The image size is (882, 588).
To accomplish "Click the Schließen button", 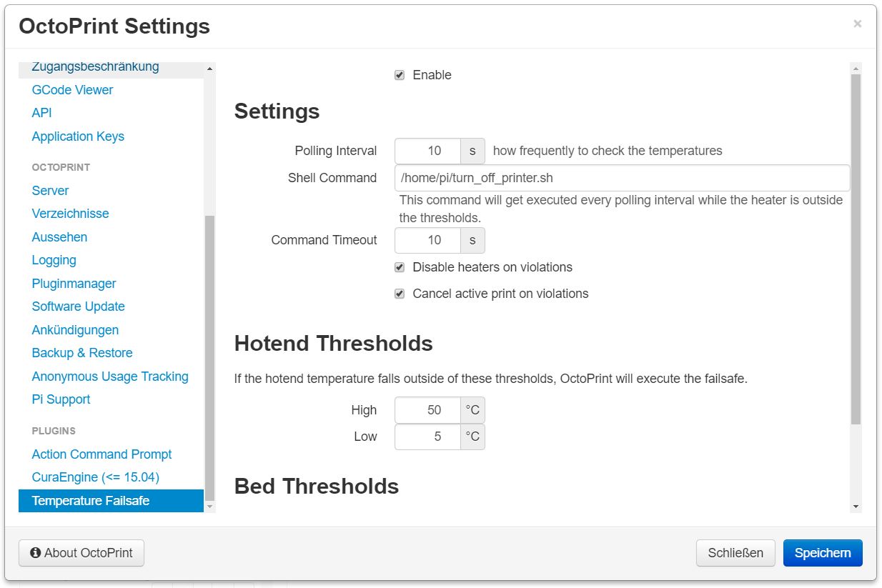I will (735, 553).
